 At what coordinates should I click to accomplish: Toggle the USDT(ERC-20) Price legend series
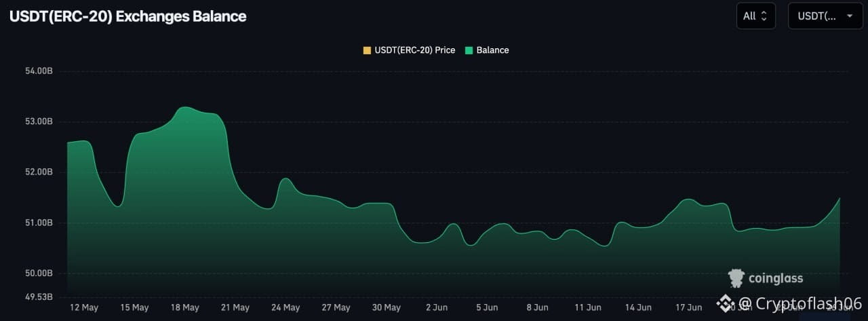(x=409, y=50)
